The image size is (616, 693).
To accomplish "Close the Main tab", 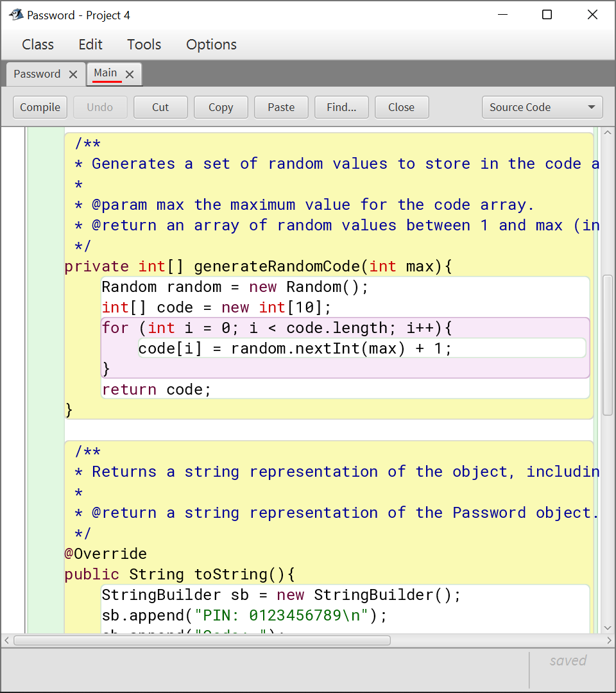I will click(x=130, y=74).
